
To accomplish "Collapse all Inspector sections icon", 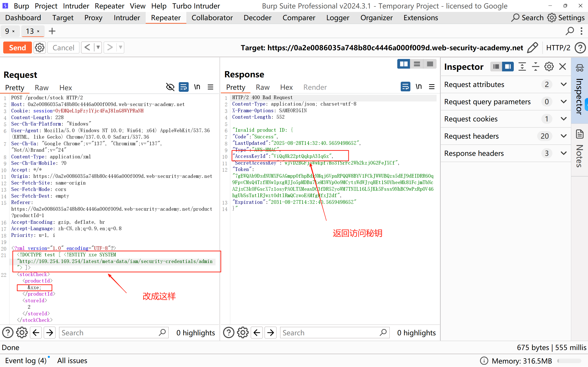I will coord(535,67).
